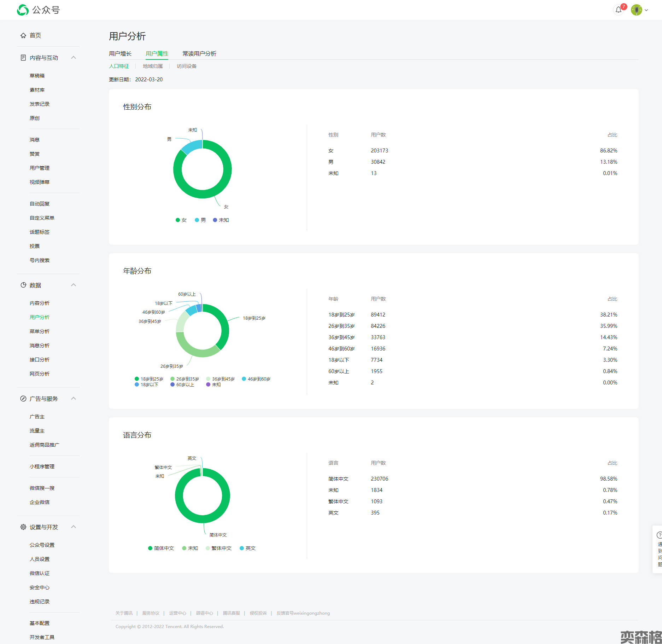The image size is (662, 644).
Task: Open 草稿箱 in the sidebar
Action: pyautogui.click(x=37, y=76)
